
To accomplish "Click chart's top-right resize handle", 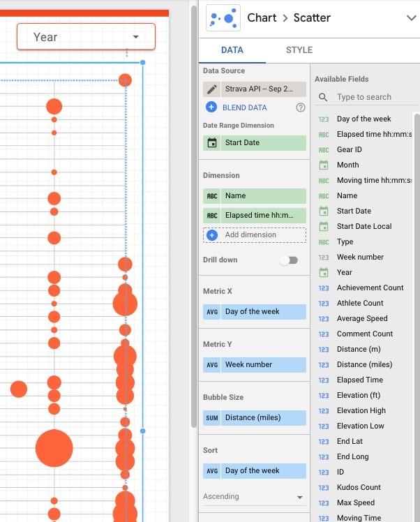I will coord(143,63).
